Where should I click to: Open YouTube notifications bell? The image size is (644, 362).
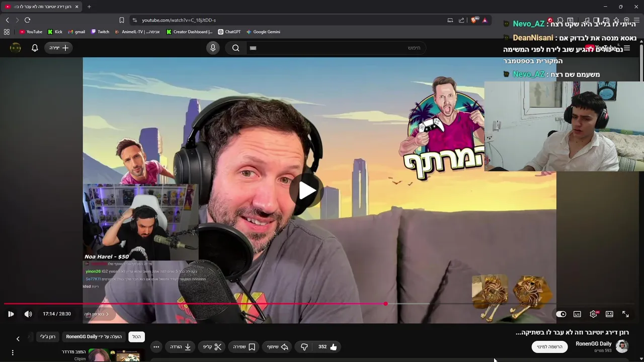(35, 48)
